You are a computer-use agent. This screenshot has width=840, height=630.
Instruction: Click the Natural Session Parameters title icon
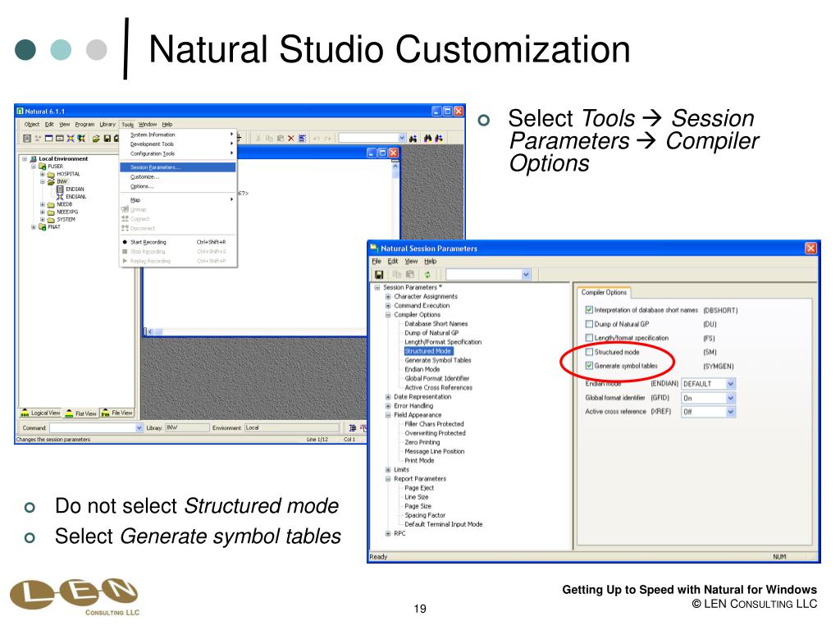pos(374,248)
